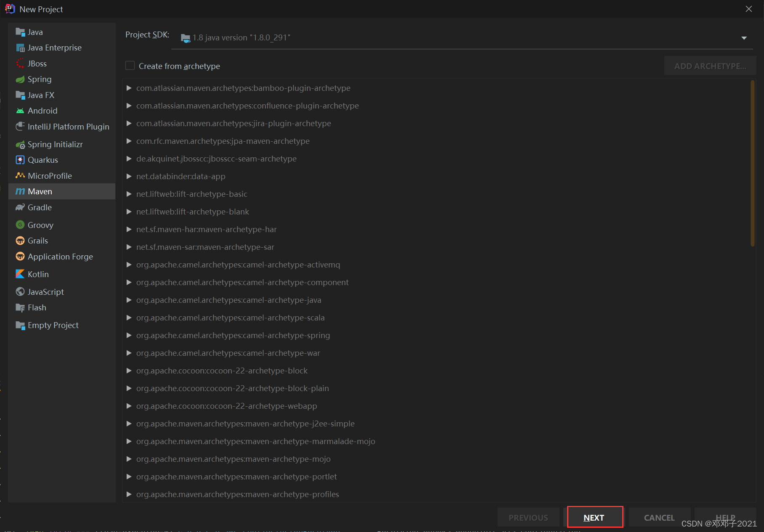Image resolution: width=764 pixels, height=532 pixels.
Task: Expand lift-archetype-blank entry
Action: click(x=130, y=212)
